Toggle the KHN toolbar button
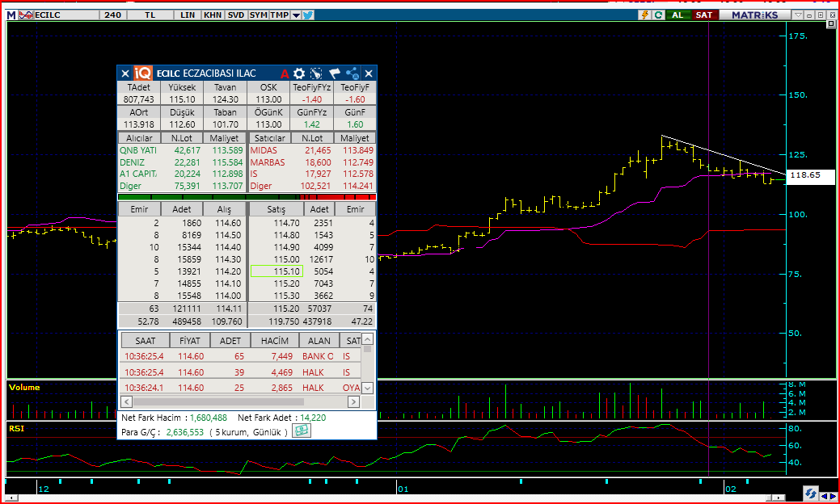This screenshot has height=504, width=840. (213, 15)
